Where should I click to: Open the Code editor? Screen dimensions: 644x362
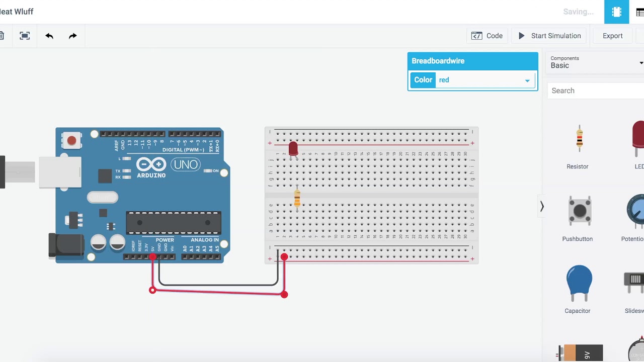[x=487, y=36]
